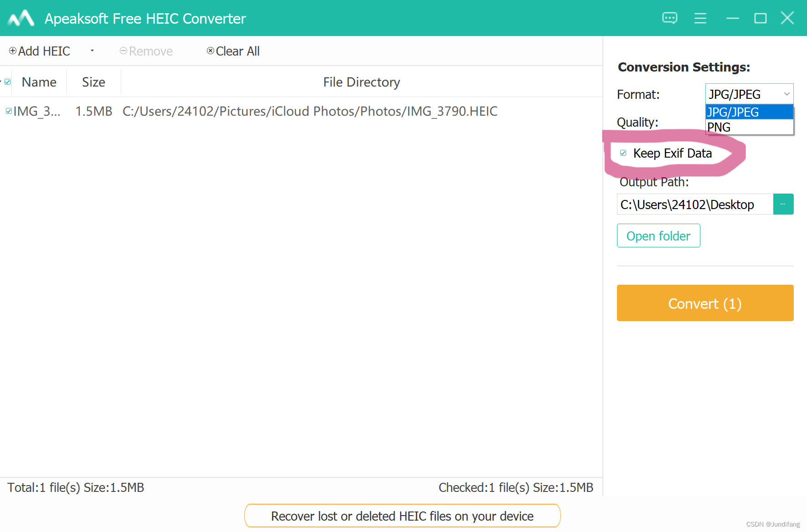The height and width of the screenshot is (532, 807).
Task: Click the File Directory column header
Action: tap(362, 82)
